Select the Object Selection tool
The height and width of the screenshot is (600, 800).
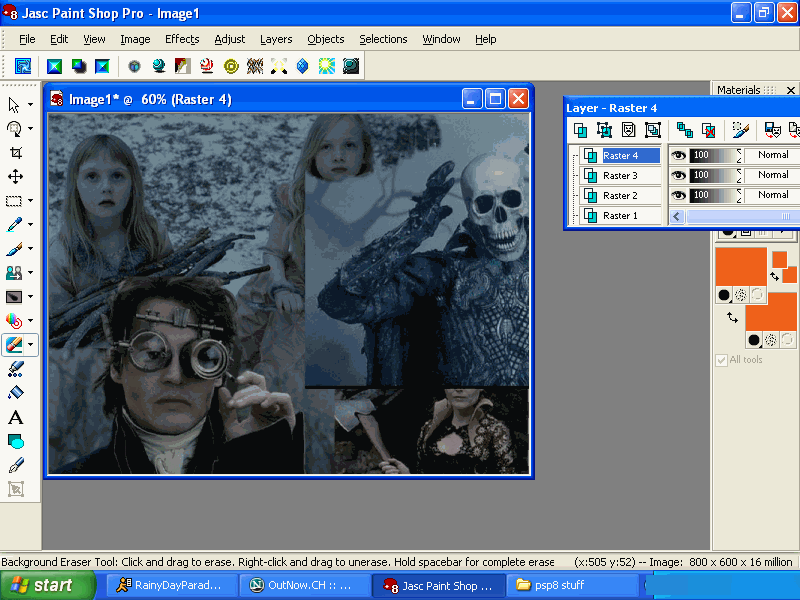(16, 489)
